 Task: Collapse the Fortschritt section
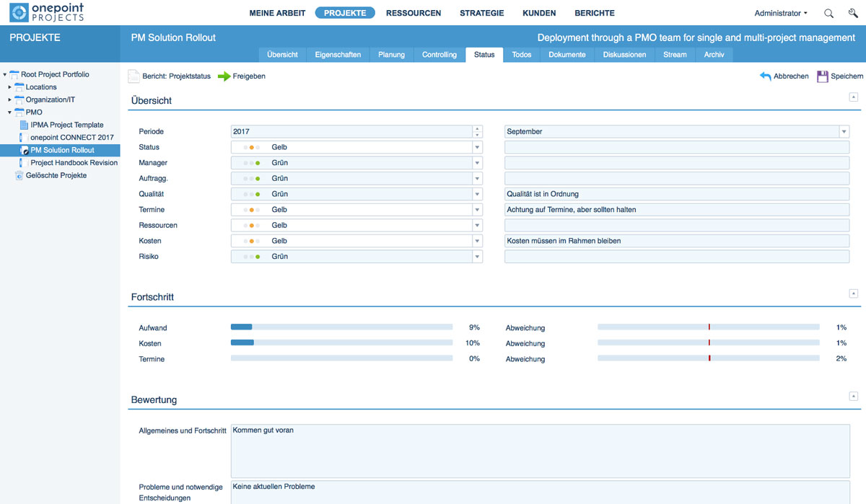pos(854,293)
